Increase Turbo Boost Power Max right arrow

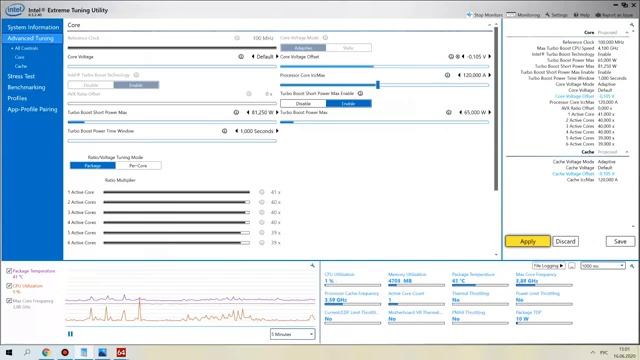click(x=489, y=112)
